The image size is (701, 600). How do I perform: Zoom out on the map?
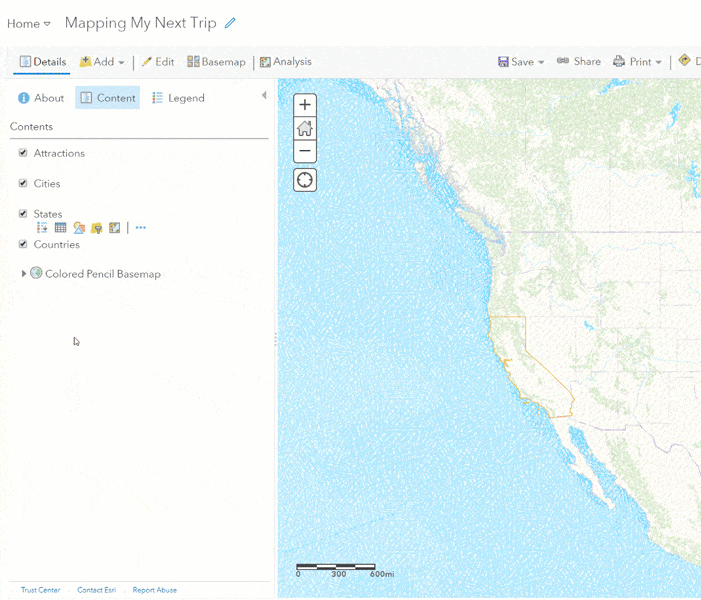[x=305, y=151]
